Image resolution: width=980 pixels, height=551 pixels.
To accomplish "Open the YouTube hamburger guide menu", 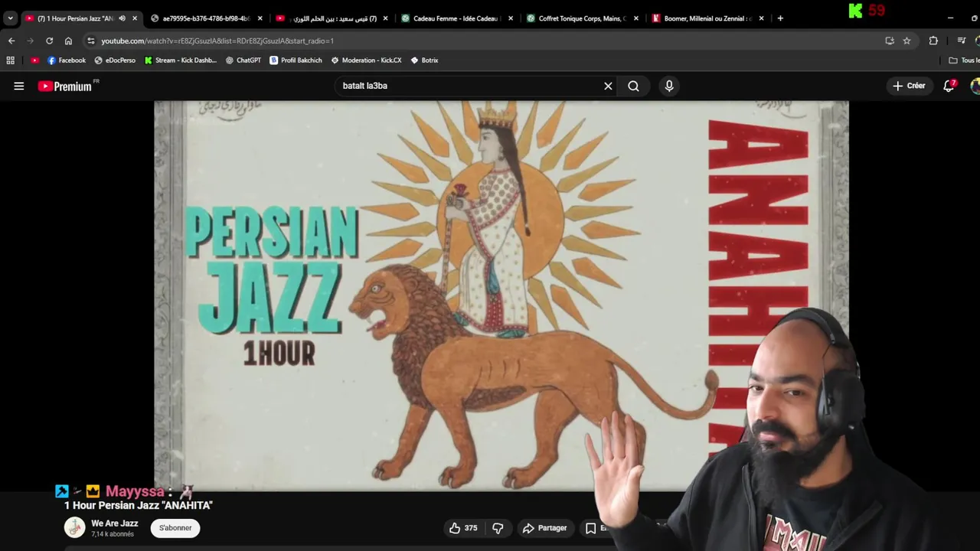I will 19,86.
